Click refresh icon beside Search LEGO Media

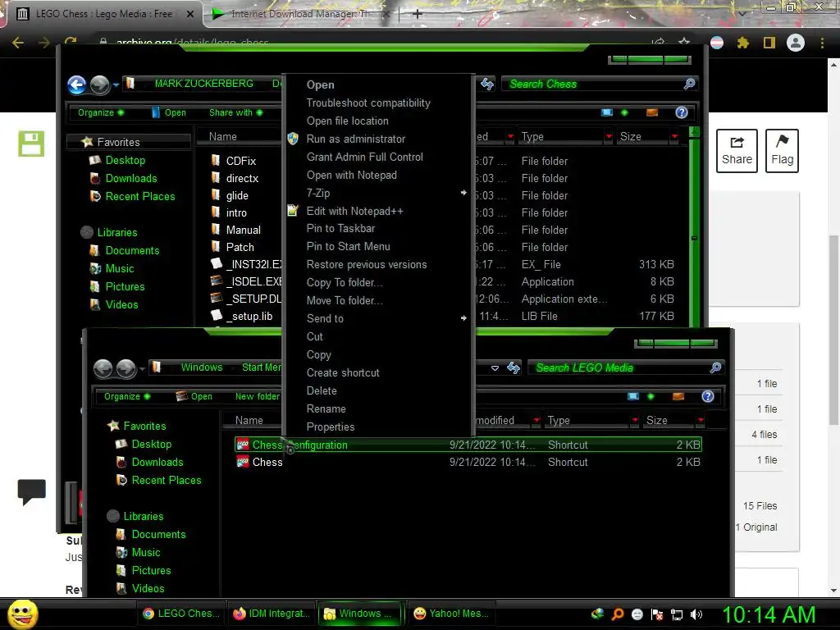(514, 367)
